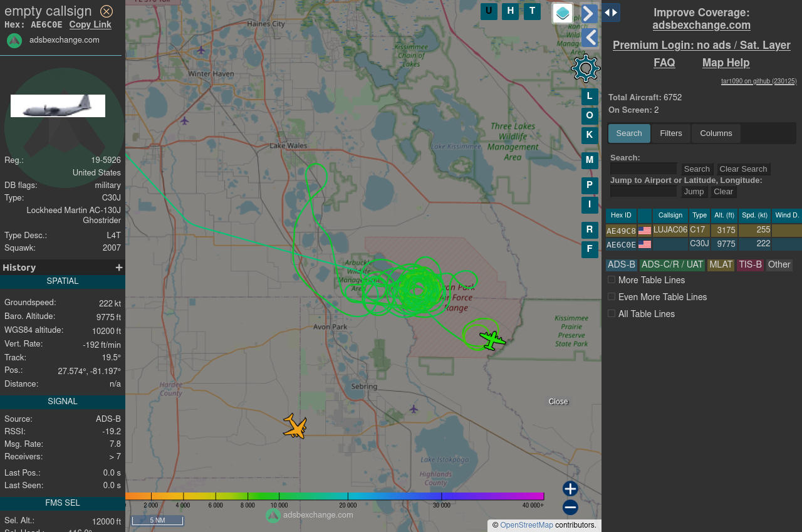Click the Copy Link button
802x532 pixels.
click(90, 25)
